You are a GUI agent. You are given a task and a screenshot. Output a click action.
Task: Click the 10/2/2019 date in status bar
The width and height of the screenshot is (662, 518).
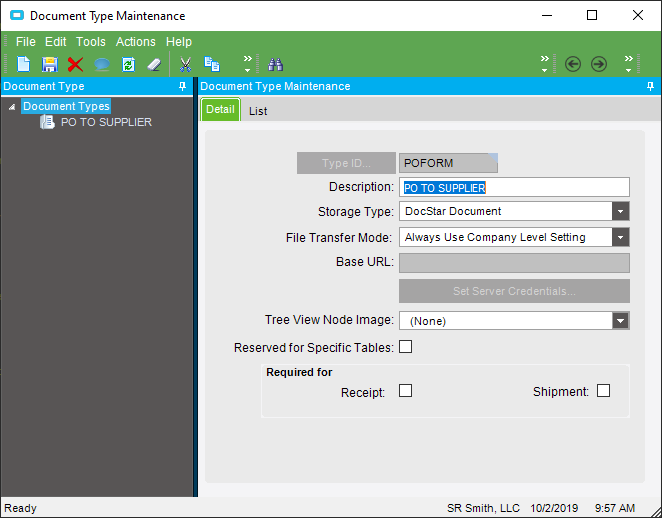(554, 508)
